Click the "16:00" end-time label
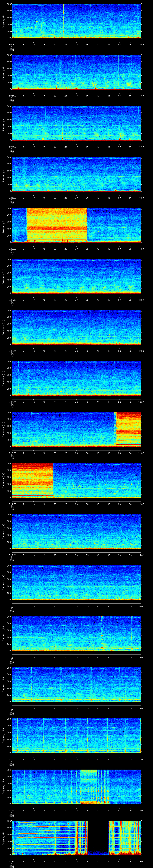 [x=141, y=708]
